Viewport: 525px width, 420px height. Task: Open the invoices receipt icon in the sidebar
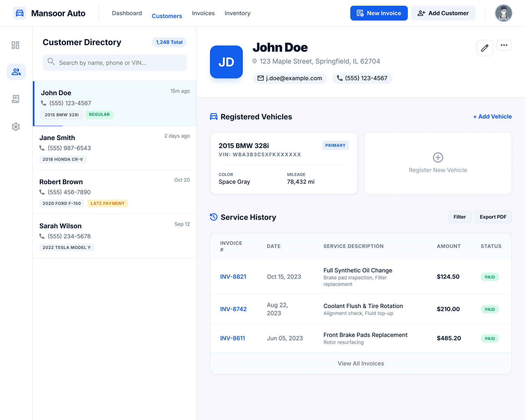16,99
